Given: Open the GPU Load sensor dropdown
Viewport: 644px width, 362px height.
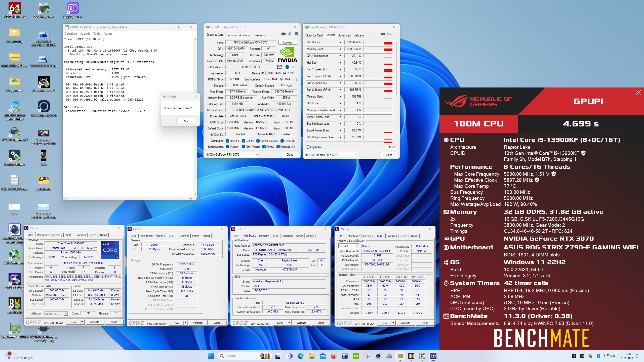Looking at the screenshot, I should 340,103.
